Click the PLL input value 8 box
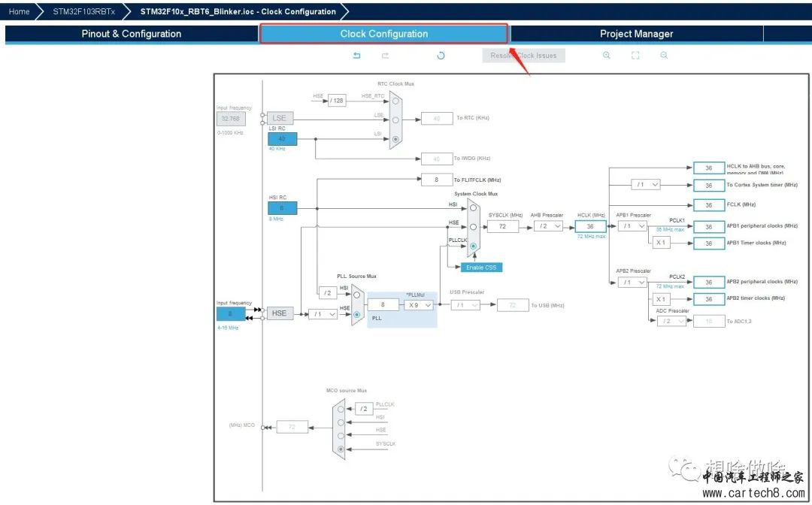This screenshot has width=812, height=505. click(383, 305)
